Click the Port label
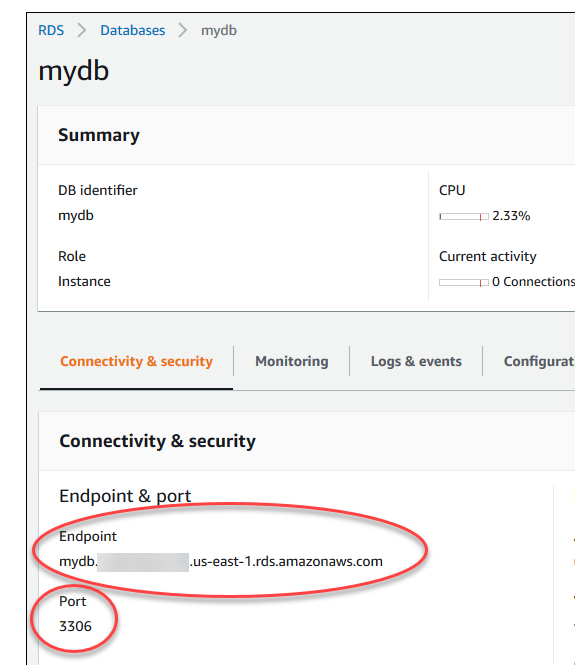This screenshot has height=665, width=575. (73, 601)
